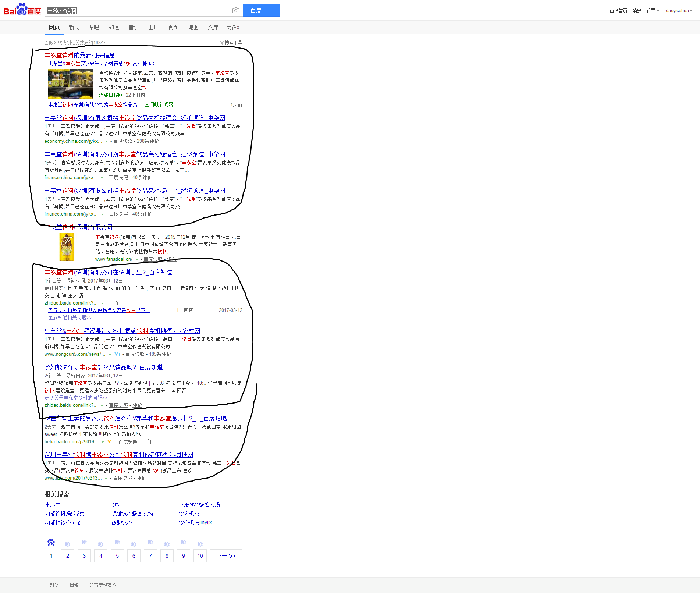Screen dimensions: 700x593
Task: Open 更多关于丰泓堂饮料的问题>> link
Action: coord(76,398)
